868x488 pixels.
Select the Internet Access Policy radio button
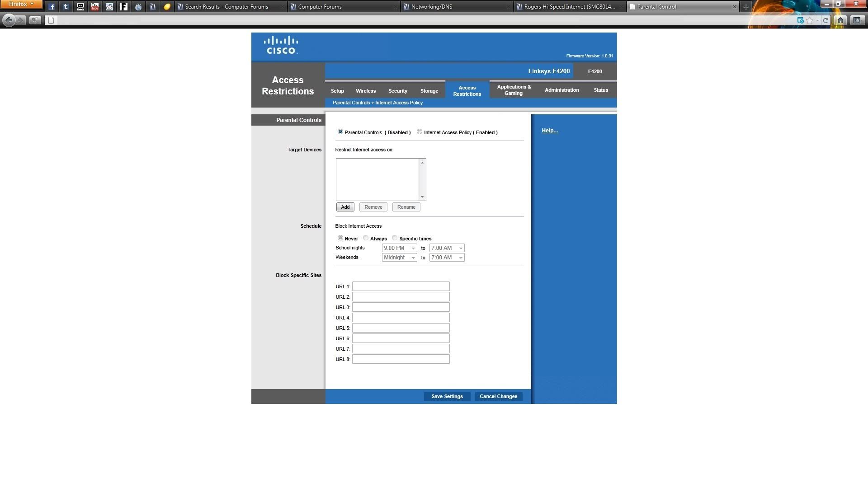tap(420, 131)
